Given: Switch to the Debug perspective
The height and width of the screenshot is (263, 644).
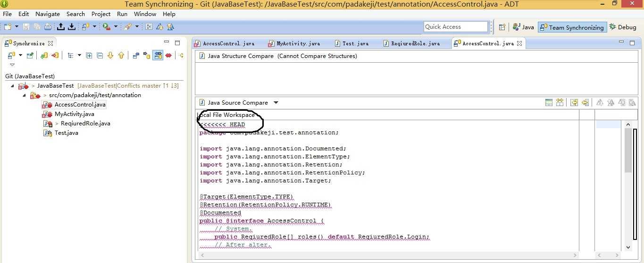Looking at the screenshot, I should (x=623, y=27).
